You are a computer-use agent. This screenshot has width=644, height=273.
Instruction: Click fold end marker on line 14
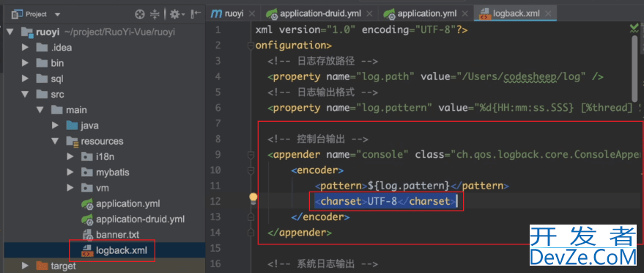pyautogui.click(x=251, y=233)
